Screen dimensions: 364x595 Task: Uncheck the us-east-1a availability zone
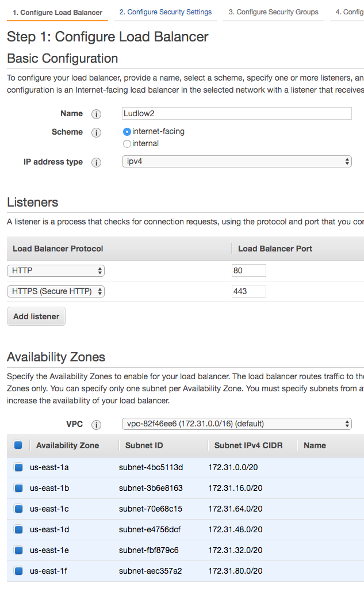[x=18, y=468]
